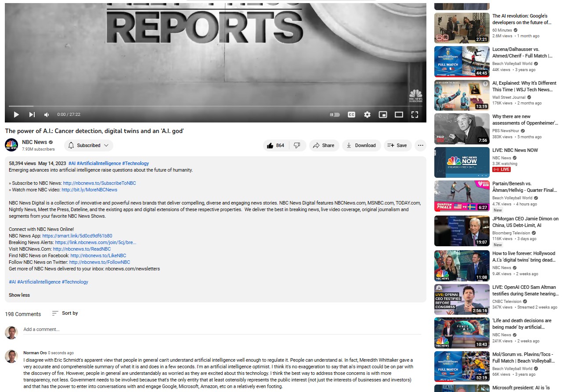Viewport: 588px width, 392px height.
Task: Open the bit.ly/MoreNBCNews link
Action: pyautogui.click(x=89, y=190)
